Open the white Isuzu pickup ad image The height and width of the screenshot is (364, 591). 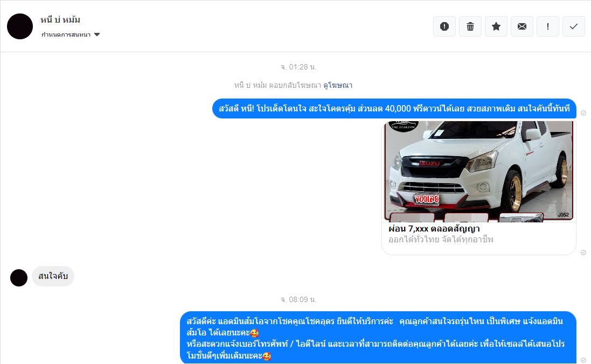479,171
